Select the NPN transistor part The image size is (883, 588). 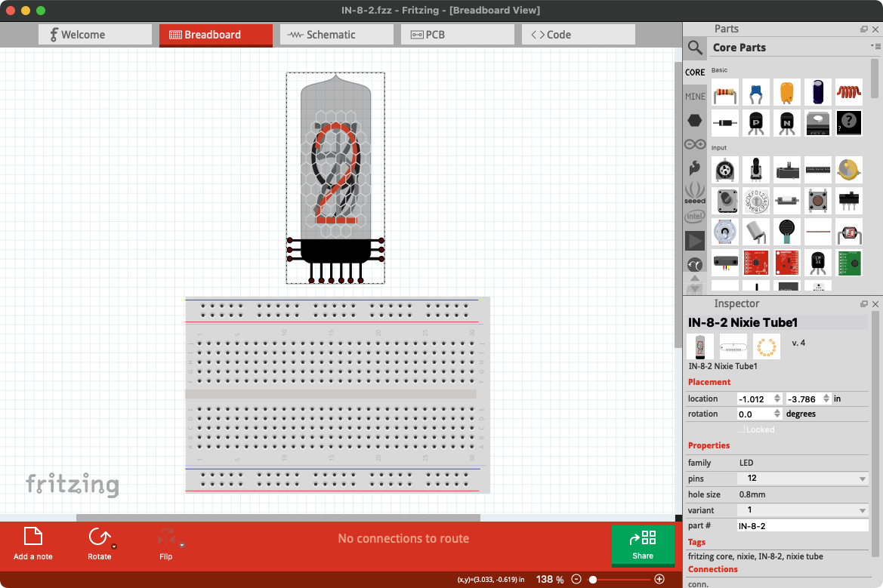pos(787,123)
